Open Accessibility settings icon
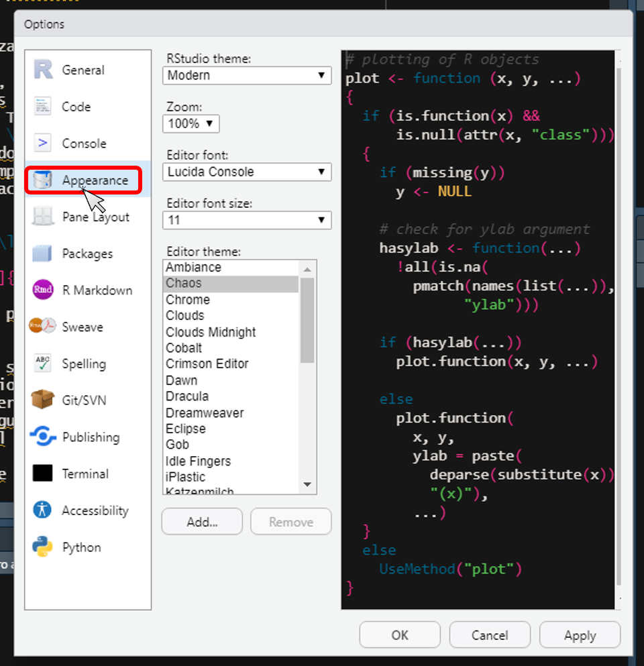 (x=43, y=510)
